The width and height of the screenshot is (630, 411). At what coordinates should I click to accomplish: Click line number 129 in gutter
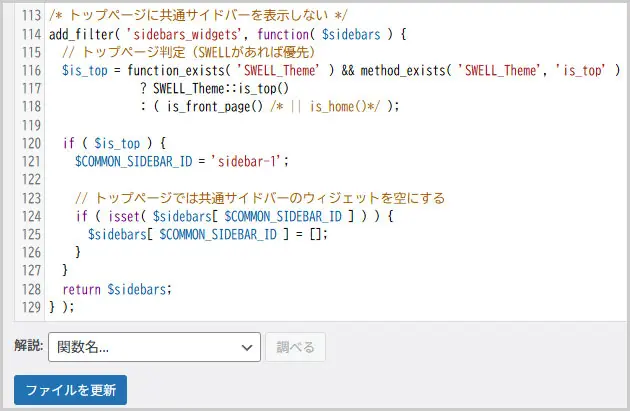pos(31,307)
